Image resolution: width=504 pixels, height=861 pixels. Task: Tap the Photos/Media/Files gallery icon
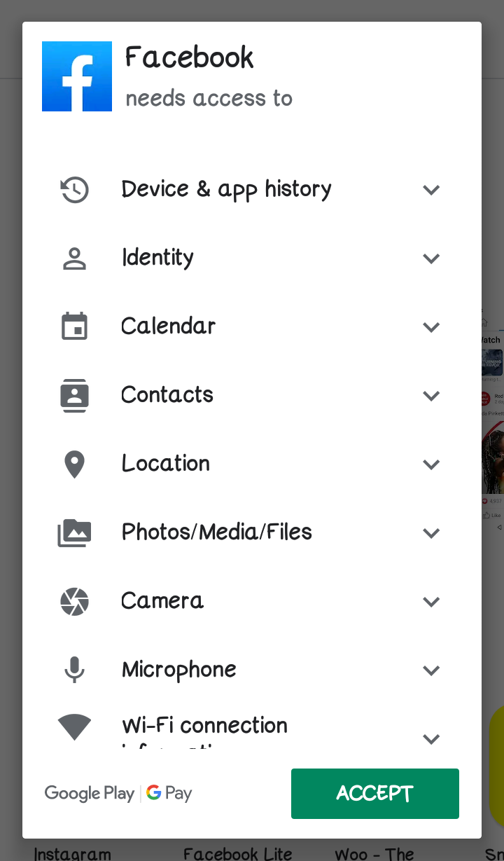tap(74, 532)
